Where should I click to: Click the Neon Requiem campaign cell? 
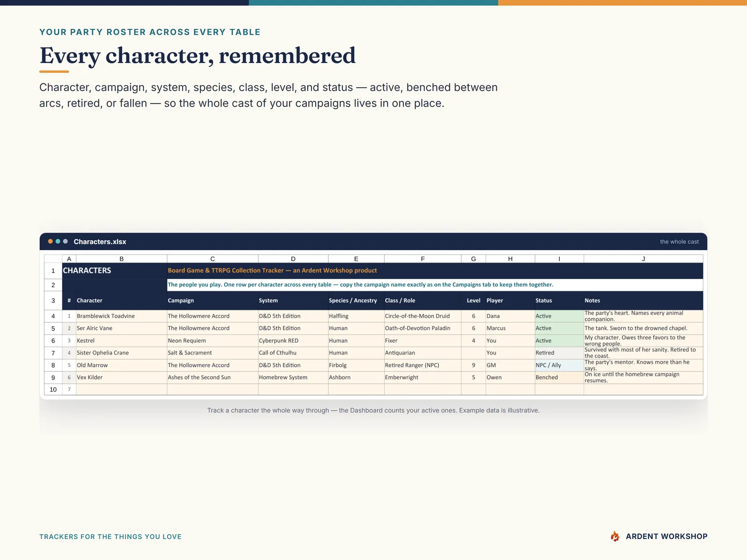click(212, 341)
